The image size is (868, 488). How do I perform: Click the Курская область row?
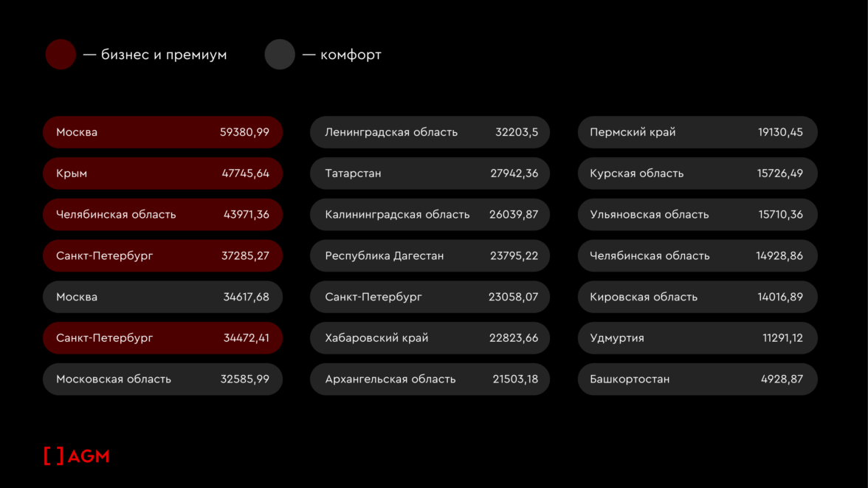tap(697, 173)
